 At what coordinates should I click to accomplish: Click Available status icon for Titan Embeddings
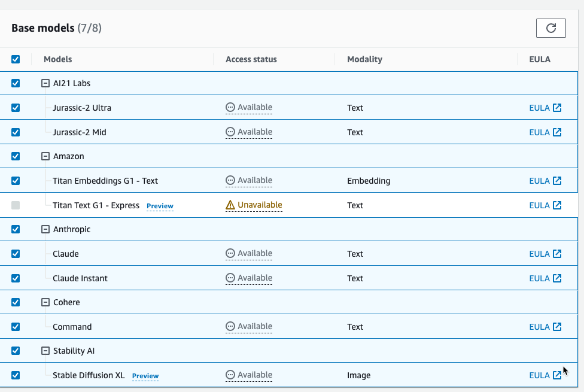(230, 180)
